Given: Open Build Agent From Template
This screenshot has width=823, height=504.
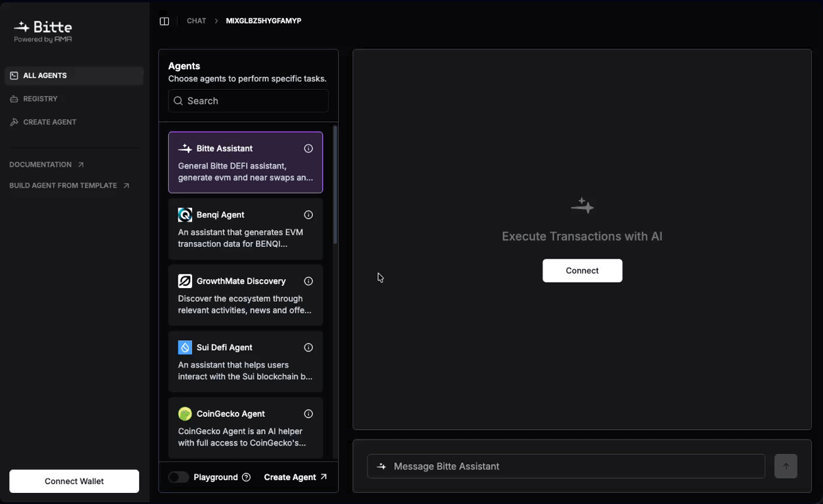Looking at the screenshot, I should click(63, 185).
